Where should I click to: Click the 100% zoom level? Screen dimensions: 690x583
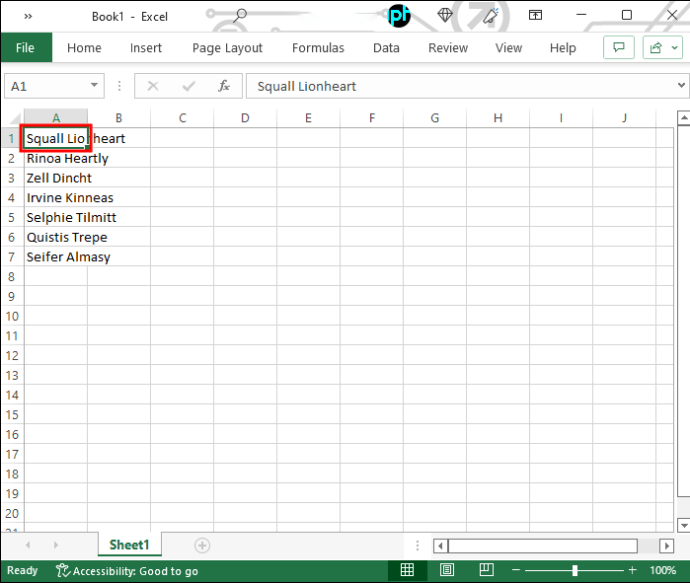pyautogui.click(x=663, y=571)
